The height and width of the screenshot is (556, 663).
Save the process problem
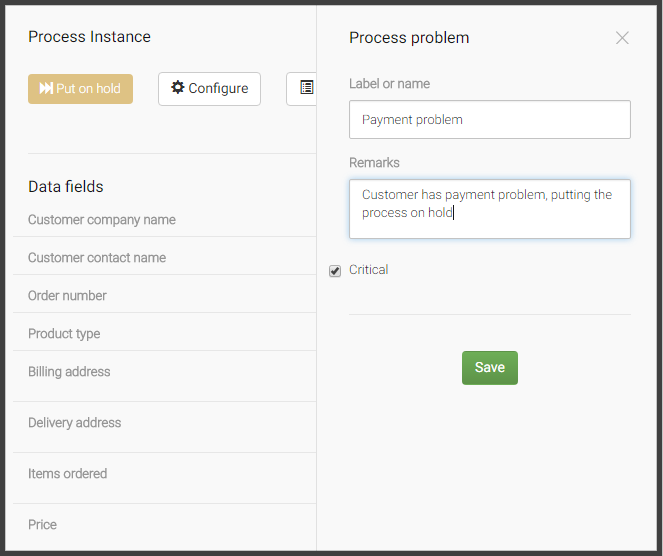pos(489,368)
